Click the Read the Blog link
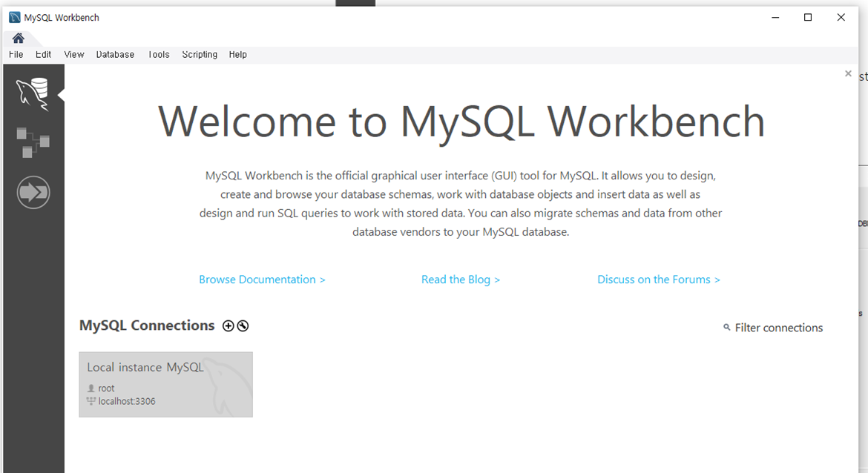The height and width of the screenshot is (473, 868). [461, 279]
